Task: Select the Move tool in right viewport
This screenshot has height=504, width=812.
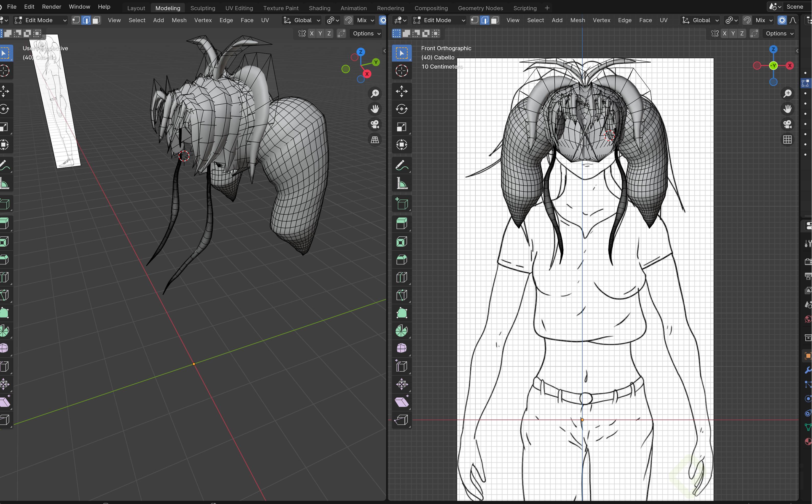Action: [x=401, y=91]
